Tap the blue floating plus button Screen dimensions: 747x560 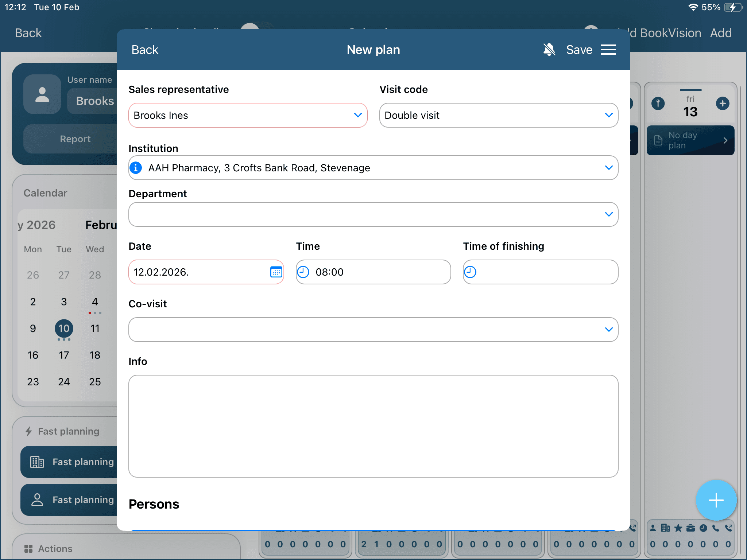(x=716, y=500)
